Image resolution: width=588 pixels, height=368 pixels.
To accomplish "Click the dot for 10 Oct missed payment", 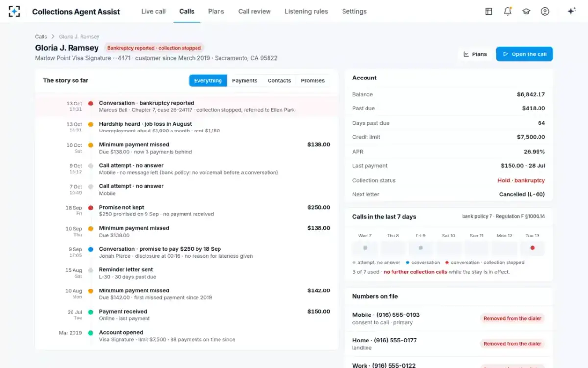I will [x=91, y=145].
